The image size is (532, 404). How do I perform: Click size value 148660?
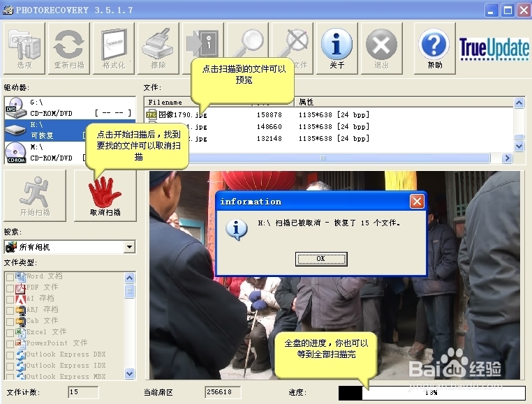point(269,126)
